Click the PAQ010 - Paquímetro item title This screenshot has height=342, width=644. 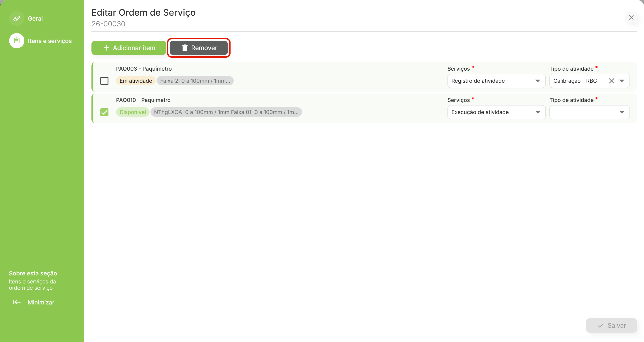tap(143, 100)
